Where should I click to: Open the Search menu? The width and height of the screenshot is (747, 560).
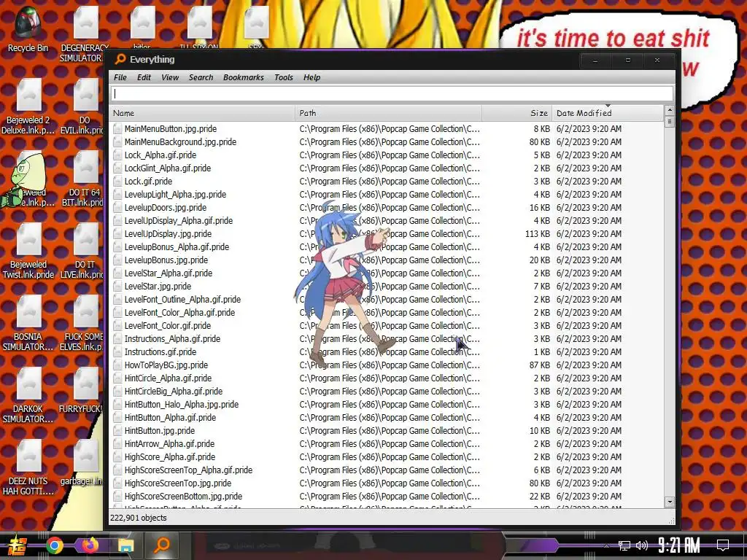pyautogui.click(x=201, y=77)
